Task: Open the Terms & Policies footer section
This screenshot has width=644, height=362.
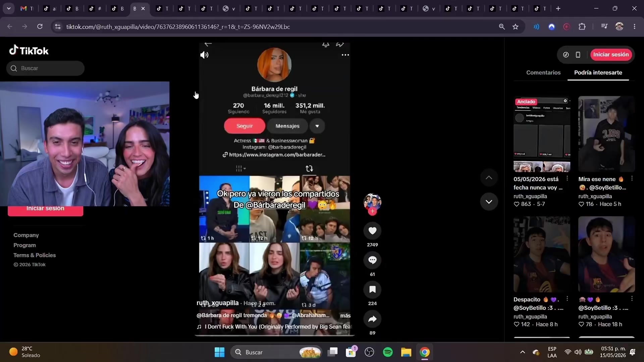Action: (35, 255)
